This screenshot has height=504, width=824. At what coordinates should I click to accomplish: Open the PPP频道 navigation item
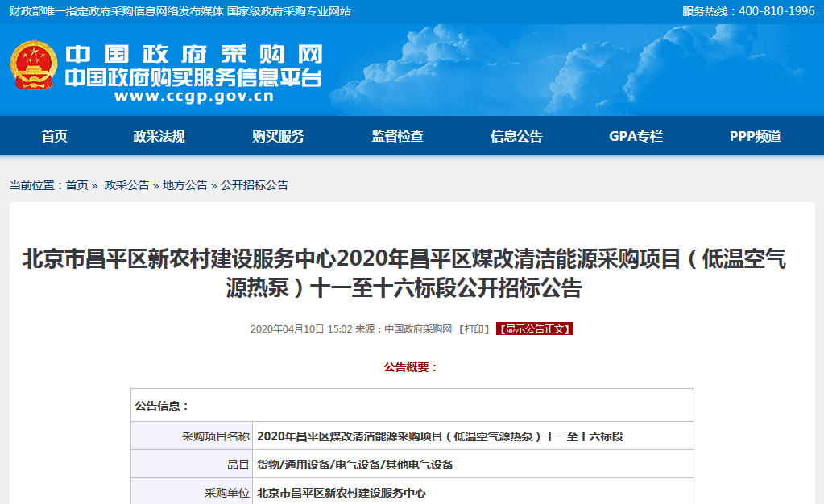tap(755, 136)
